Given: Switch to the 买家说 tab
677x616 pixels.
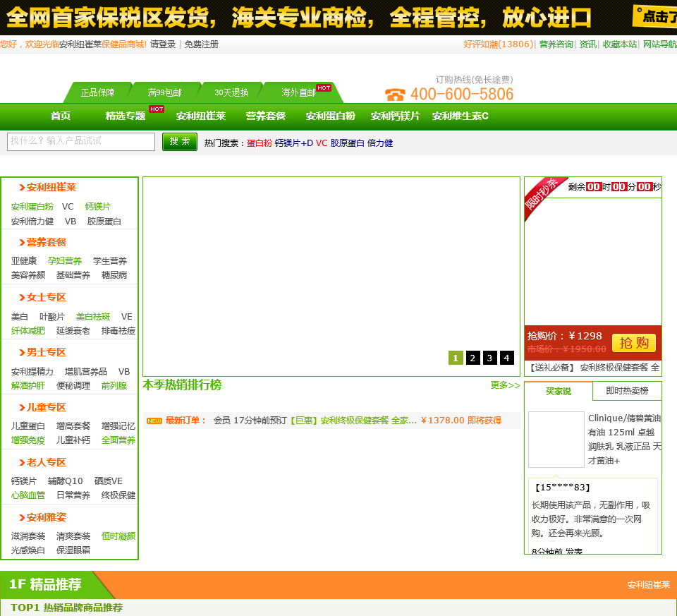Looking at the screenshot, I should click(559, 392).
